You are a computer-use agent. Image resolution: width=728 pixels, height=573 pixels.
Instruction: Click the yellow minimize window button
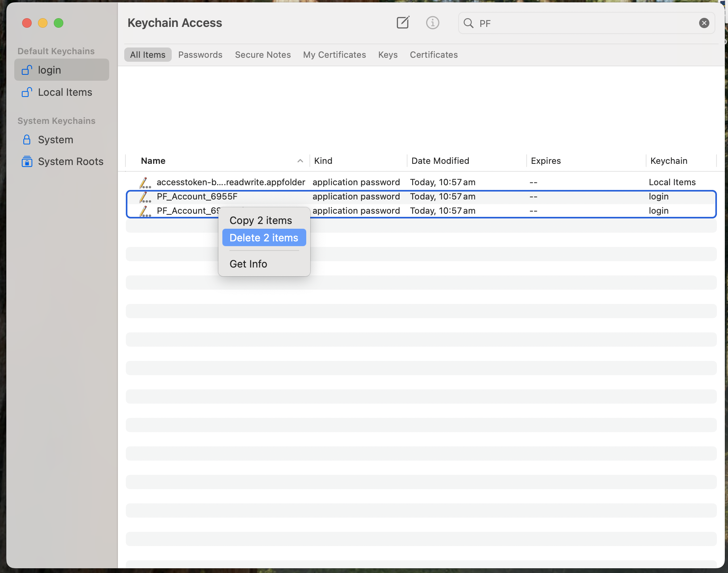(43, 23)
